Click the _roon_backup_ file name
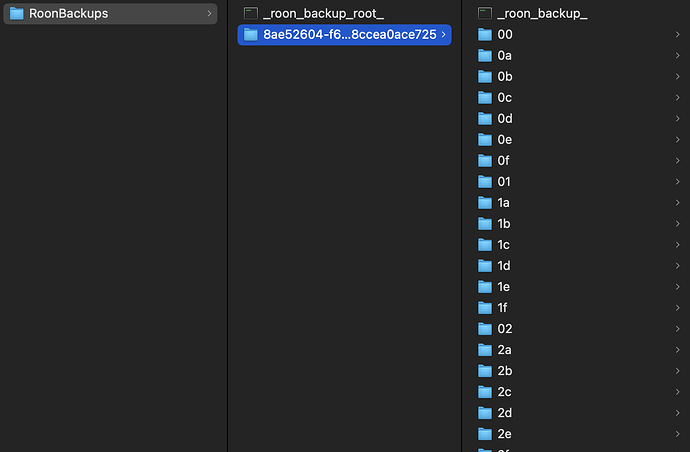This screenshot has height=452, width=690. click(x=543, y=14)
